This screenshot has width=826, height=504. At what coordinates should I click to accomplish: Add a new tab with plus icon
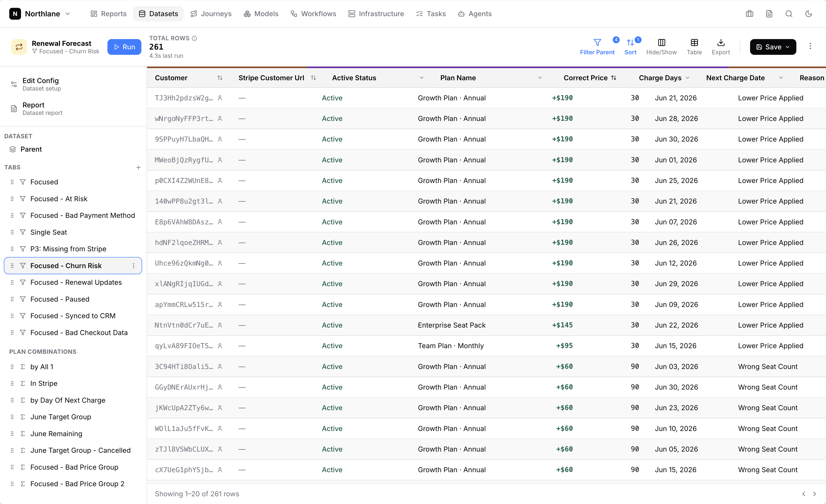[138, 167]
